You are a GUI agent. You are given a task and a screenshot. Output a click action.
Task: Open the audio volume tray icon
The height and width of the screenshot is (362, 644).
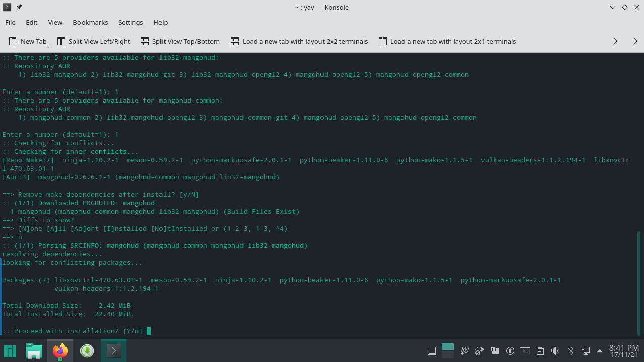(555, 351)
